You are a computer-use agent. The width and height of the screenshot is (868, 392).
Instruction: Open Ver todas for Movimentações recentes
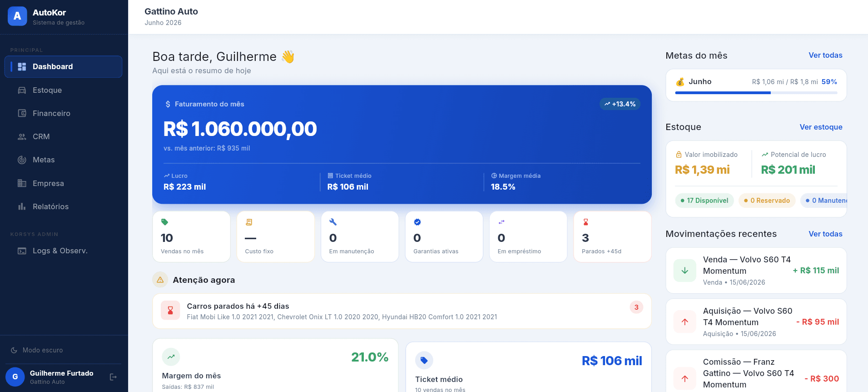(825, 234)
